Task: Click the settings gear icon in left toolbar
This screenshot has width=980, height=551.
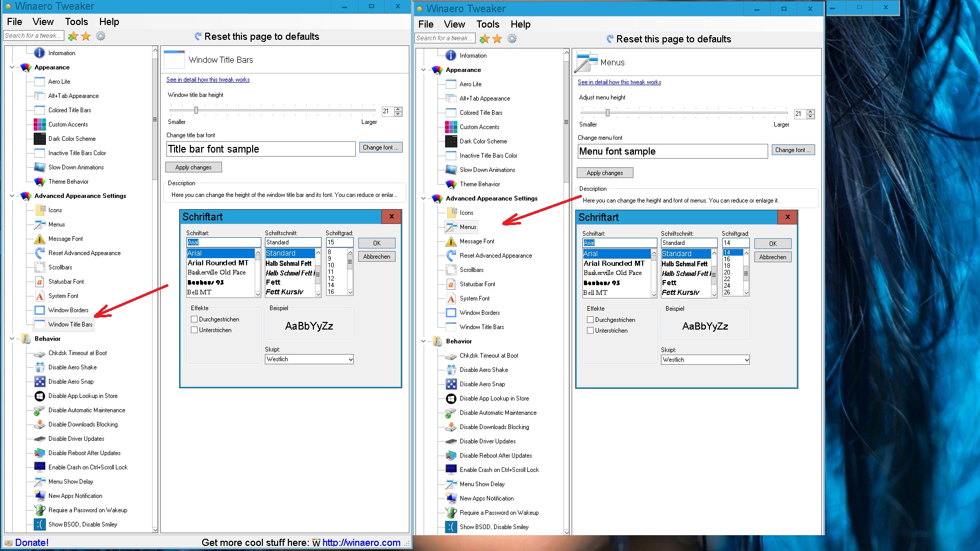Action: [101, 36]
